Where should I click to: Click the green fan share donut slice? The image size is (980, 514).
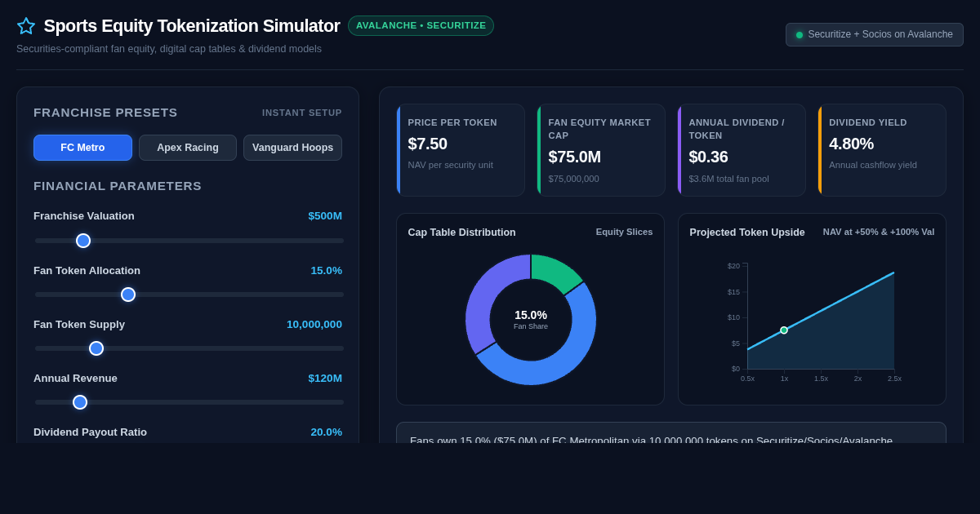coord(555,272)
